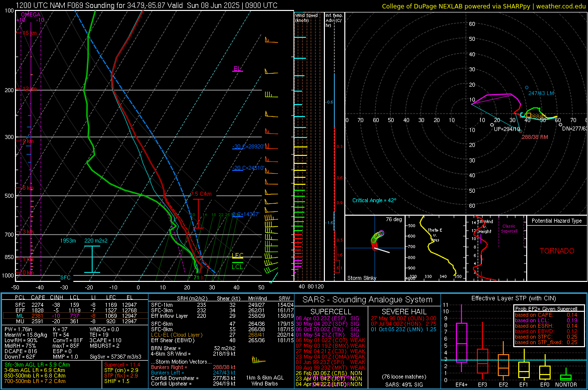Click the 27 May 96 00Z (OUN) hail analog

pos(404,318)
